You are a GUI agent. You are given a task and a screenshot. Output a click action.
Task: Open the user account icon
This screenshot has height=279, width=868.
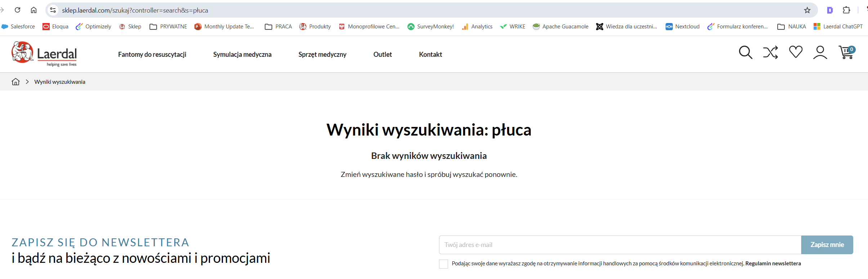pyautogui.click(x=820, y=52)
